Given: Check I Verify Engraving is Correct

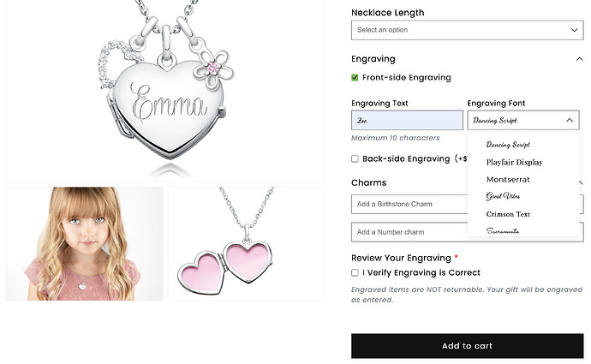Looking at the screenshot, I should [355, 272].
